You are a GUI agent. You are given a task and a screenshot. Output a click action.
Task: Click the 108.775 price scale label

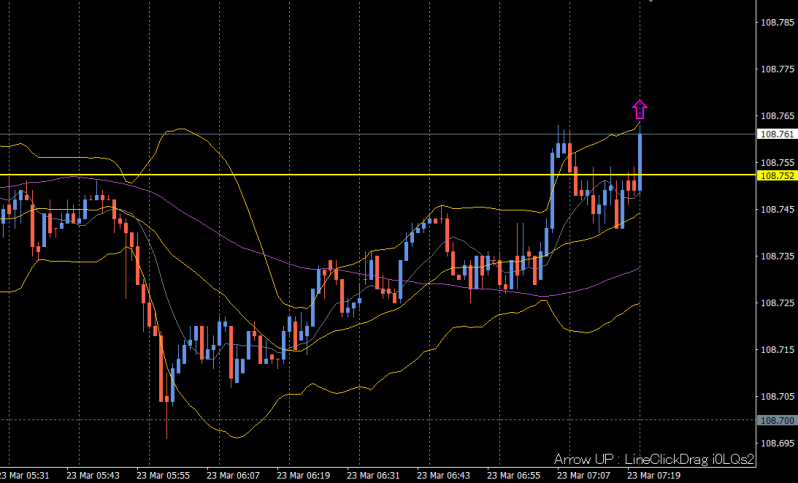pos(777,69)
